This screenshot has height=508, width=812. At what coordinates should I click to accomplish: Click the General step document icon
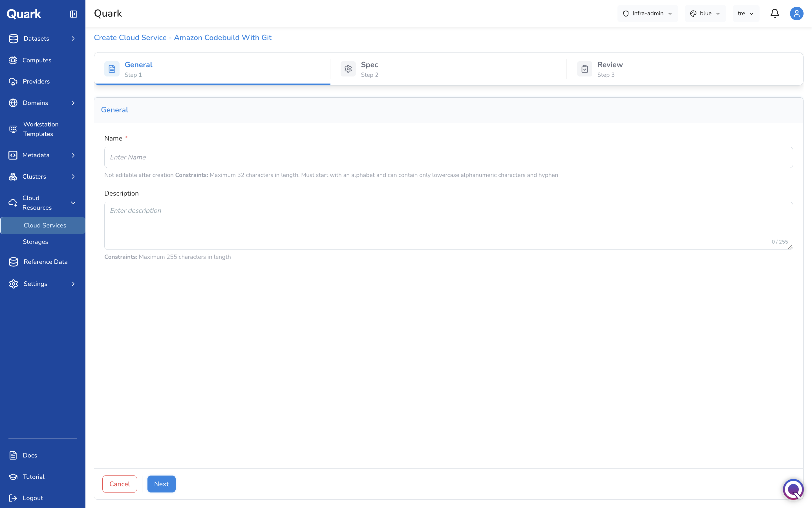112,69
